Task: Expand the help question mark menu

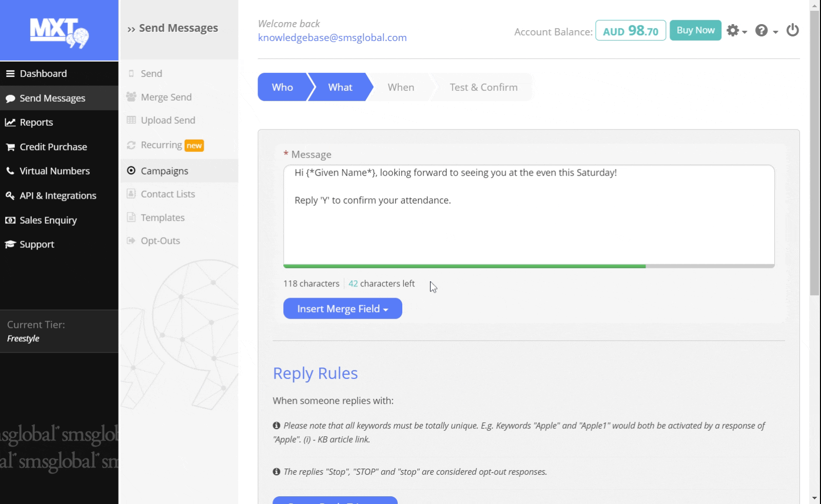Action: [766, 31]
